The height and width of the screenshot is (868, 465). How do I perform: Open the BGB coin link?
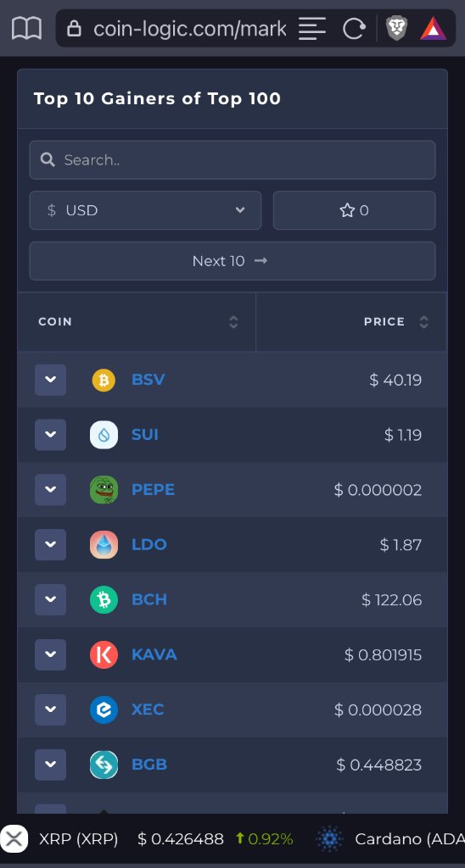pyautogui.click(x=149, y=765)
